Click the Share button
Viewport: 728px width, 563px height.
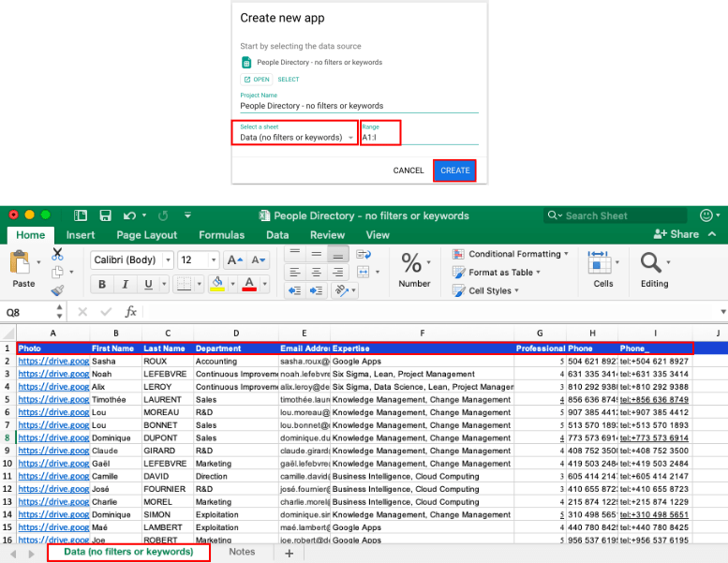[x=676, y=234]
